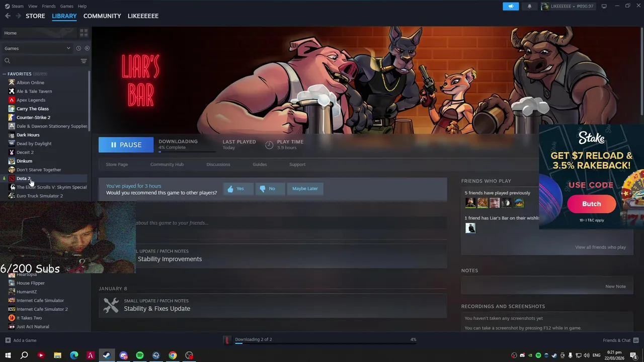
Task: Switch library to grid view icon
Action: [x=84, y=33]
